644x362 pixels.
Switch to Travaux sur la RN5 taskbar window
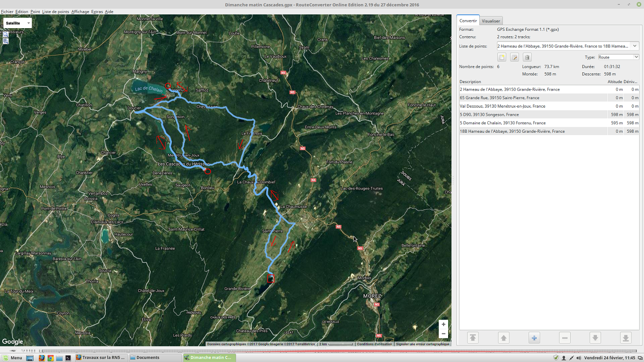click(101, 358)
